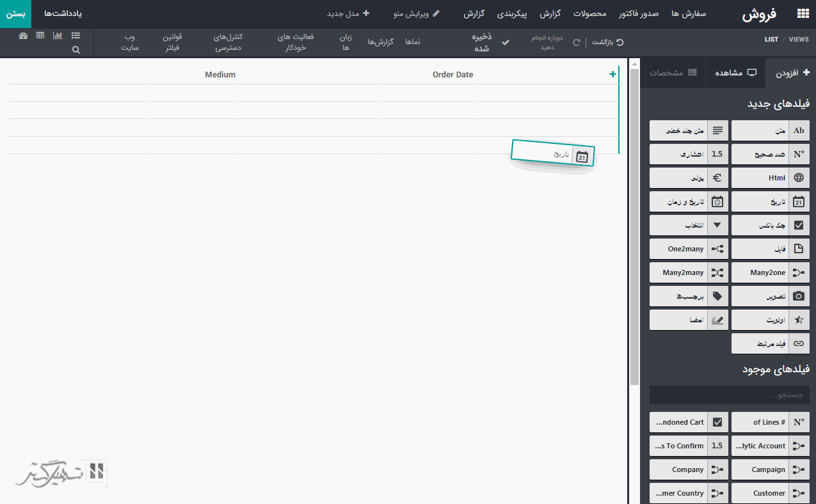Open Configuration (پیکربندی) menu
Image resolution: width=816 pixels, height=504 pixels.
click(511, 13)
